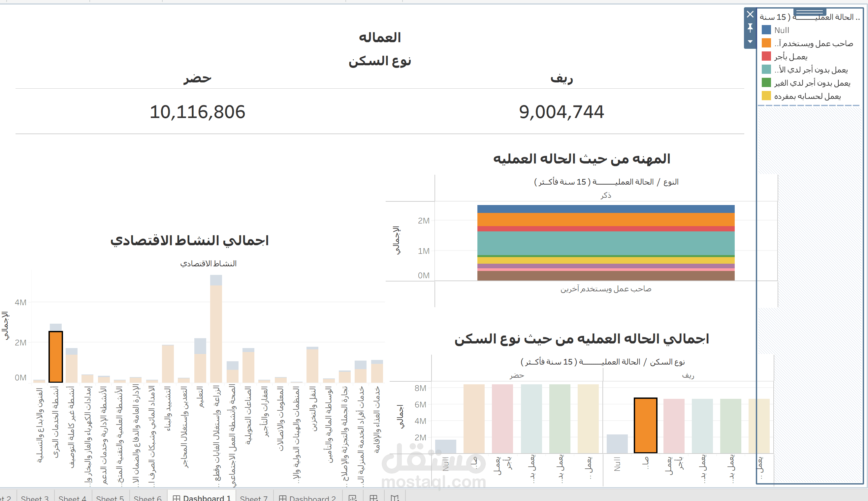Click the خدمات الغذاء والإقامة axis label
The height and width of the screenshot is (501, 868).
tap(377, 420)
